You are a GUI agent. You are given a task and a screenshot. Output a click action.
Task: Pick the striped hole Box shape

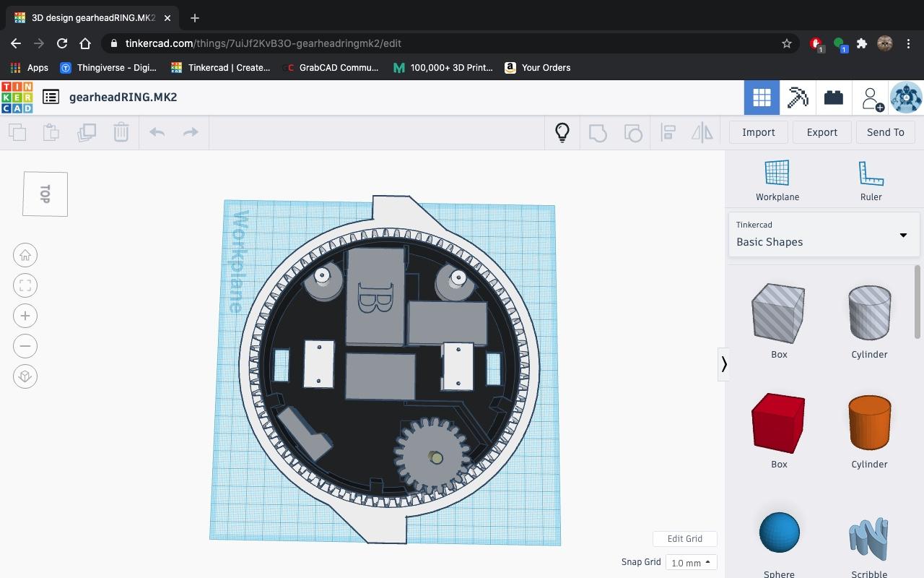pos(778,313)
